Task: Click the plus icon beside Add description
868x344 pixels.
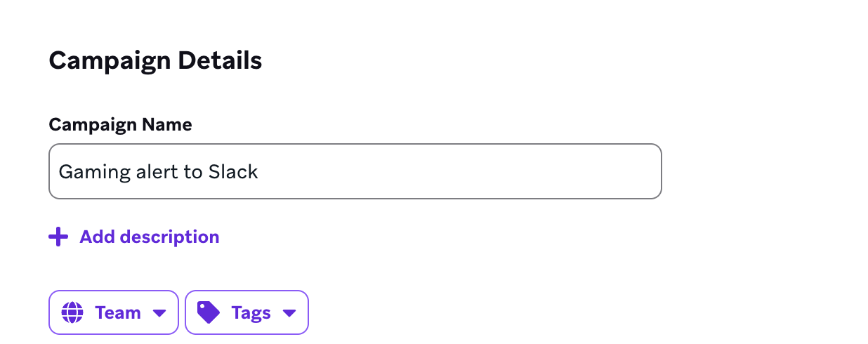Action: coord(58,237)
